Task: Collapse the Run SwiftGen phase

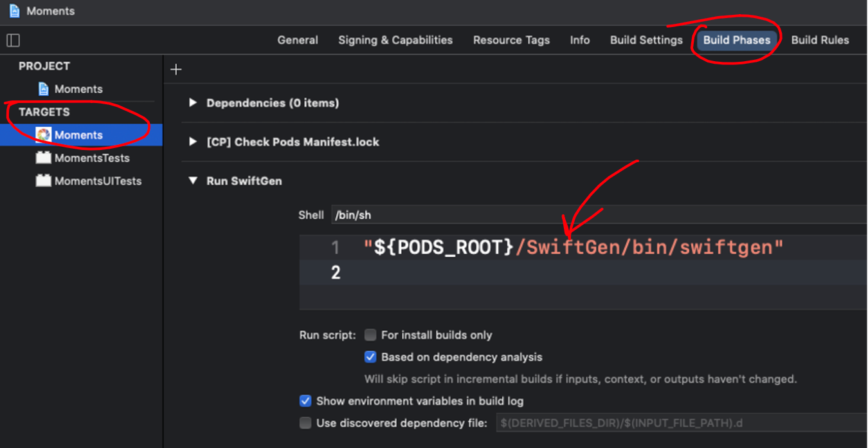Action: point(193,181)
